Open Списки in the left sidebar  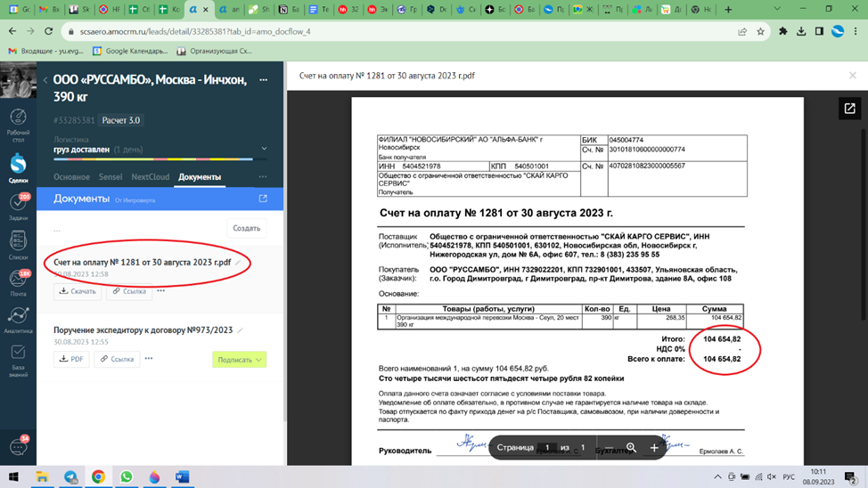pyautogui.click(x=18, y=245)
